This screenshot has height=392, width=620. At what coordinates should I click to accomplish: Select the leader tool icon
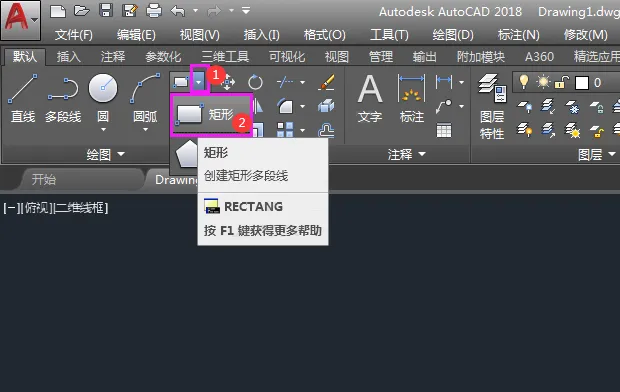click(444, 106)
